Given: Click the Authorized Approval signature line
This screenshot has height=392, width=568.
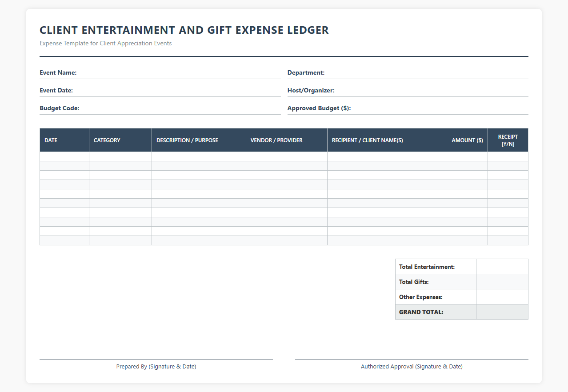Looking at the screenshot, I should coord(412,360).
